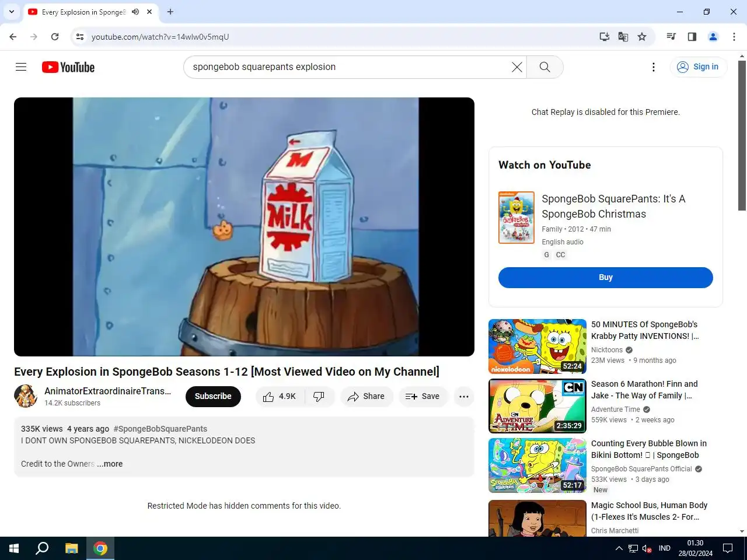Viewport: 747px width, 560px height.
Task: Translate this page icon
Action: pos(623,37)
